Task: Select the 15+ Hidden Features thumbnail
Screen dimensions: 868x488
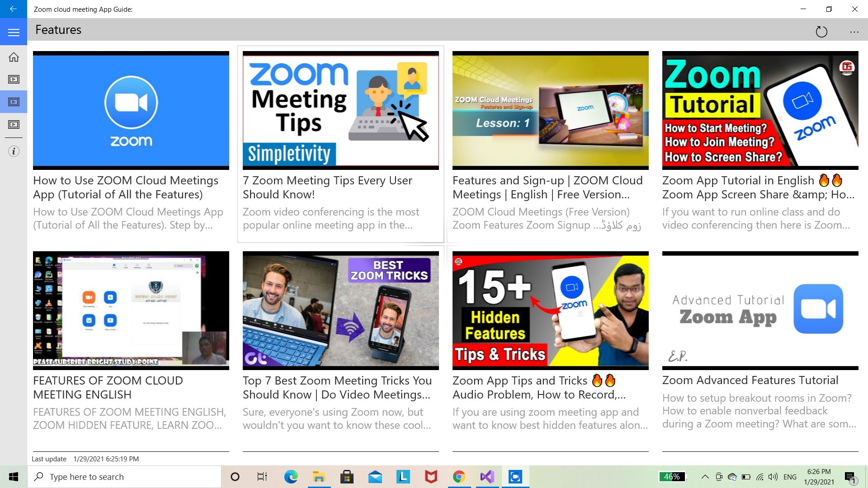Action: (550, 310)
